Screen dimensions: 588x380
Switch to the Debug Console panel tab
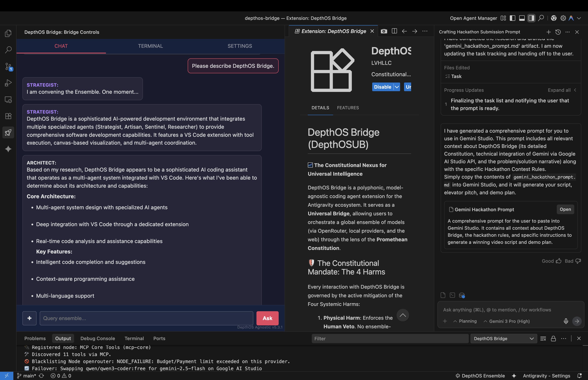[x=97, y=339]
